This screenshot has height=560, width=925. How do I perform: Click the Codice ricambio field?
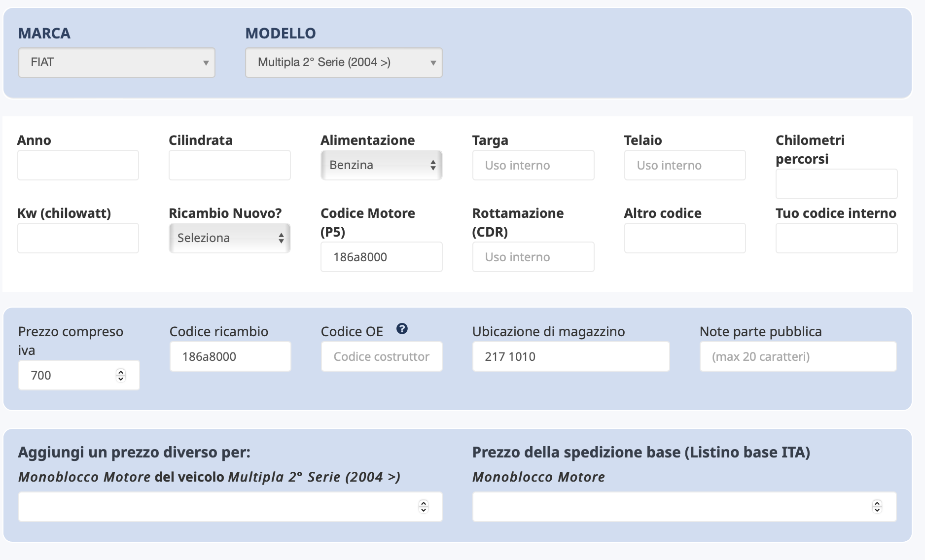(230, 356)
